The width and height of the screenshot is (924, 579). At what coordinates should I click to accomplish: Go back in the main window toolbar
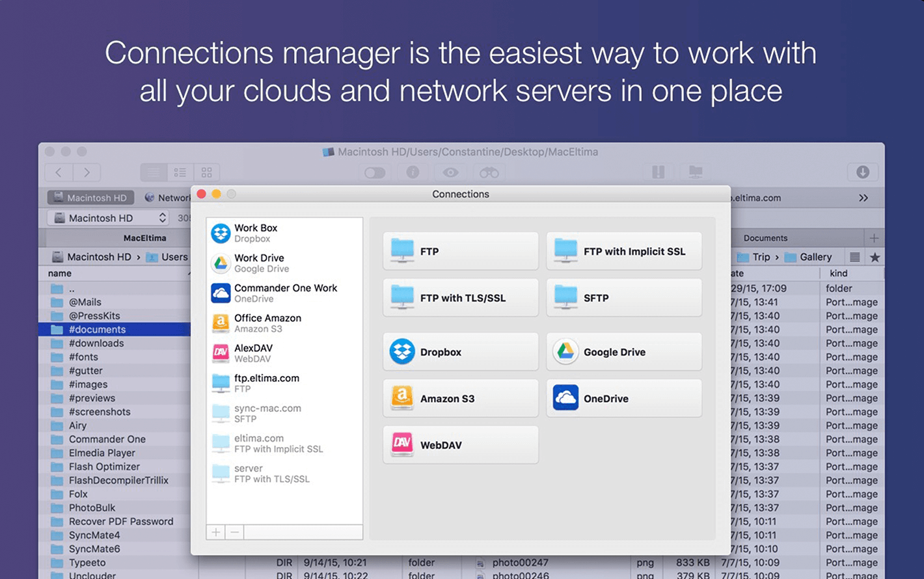59,172
